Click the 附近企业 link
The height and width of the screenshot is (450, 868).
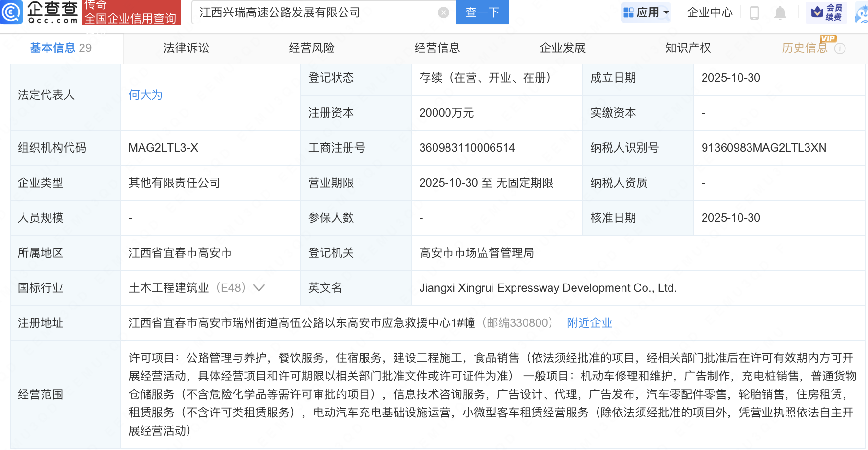tap(589, 323)
